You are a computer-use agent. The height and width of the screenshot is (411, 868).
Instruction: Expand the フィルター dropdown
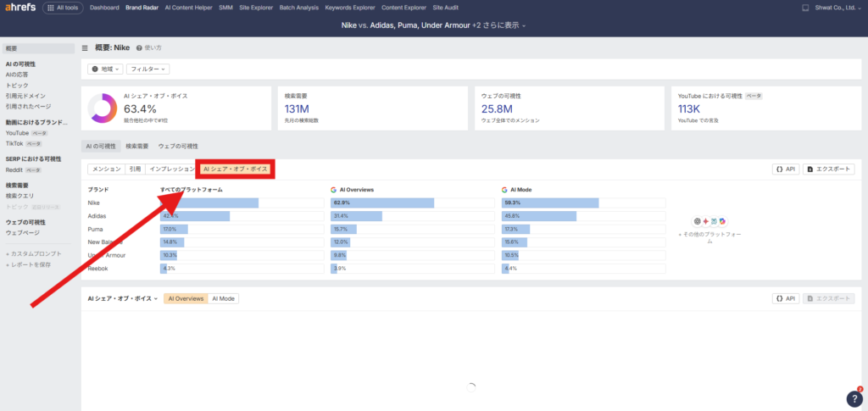pyautogui.click(x=147, y=69)
